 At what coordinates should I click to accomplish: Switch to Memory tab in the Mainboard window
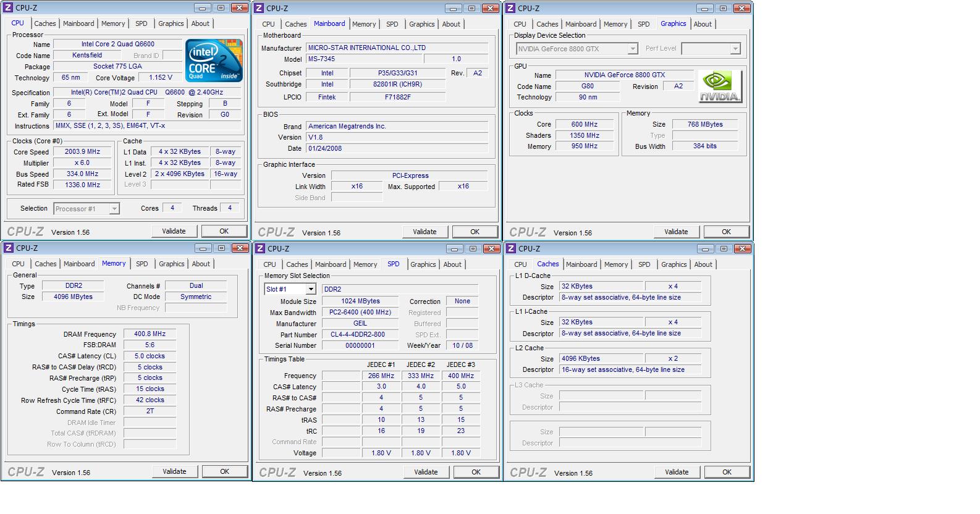pos(364,24)
